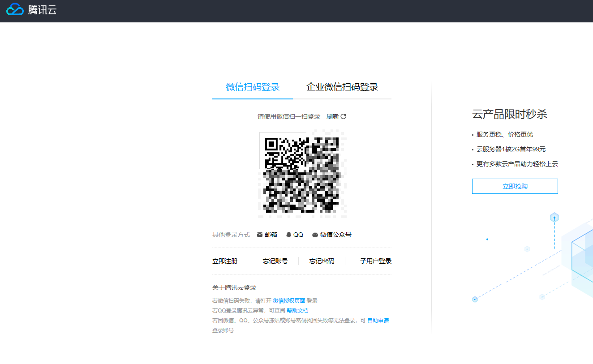This screenshot has width=593, height=364.
Task: Click the Tencent Cloud logo icon
Action: 15,9
